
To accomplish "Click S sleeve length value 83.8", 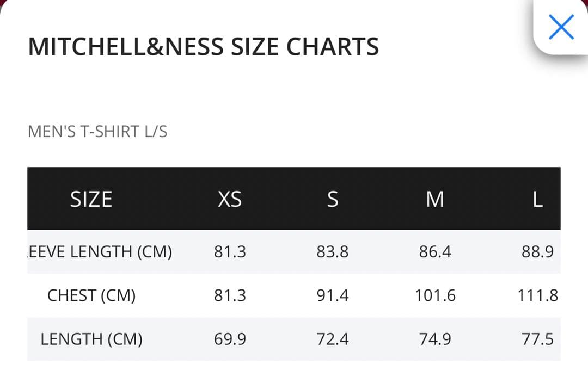I will pos(333,252).
